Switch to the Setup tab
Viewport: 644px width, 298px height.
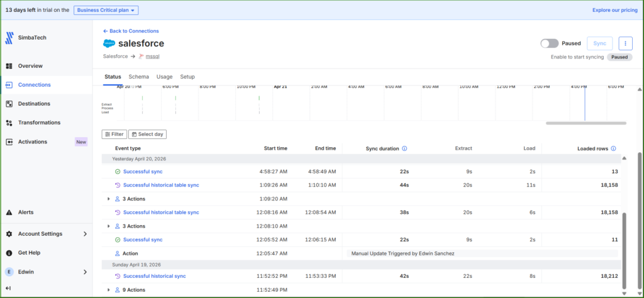(x=187, y=77)
